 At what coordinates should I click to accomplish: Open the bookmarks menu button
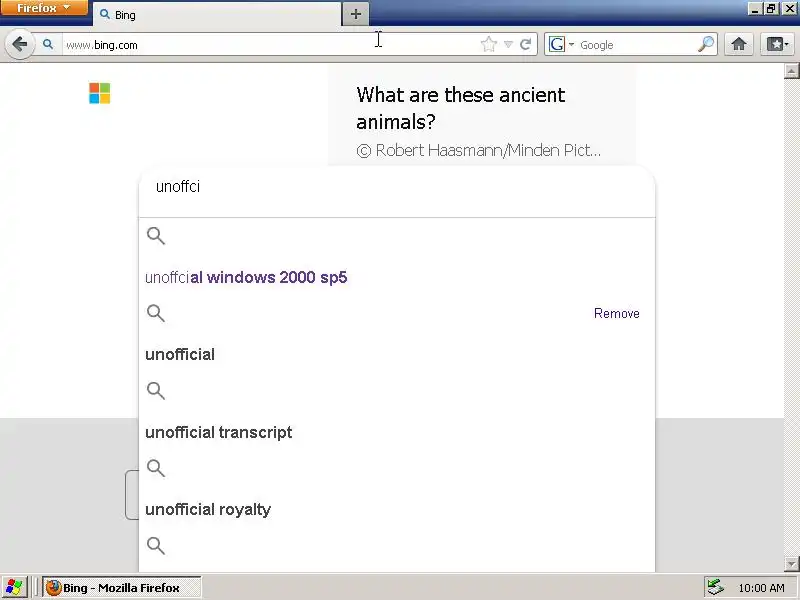point(778,45)
